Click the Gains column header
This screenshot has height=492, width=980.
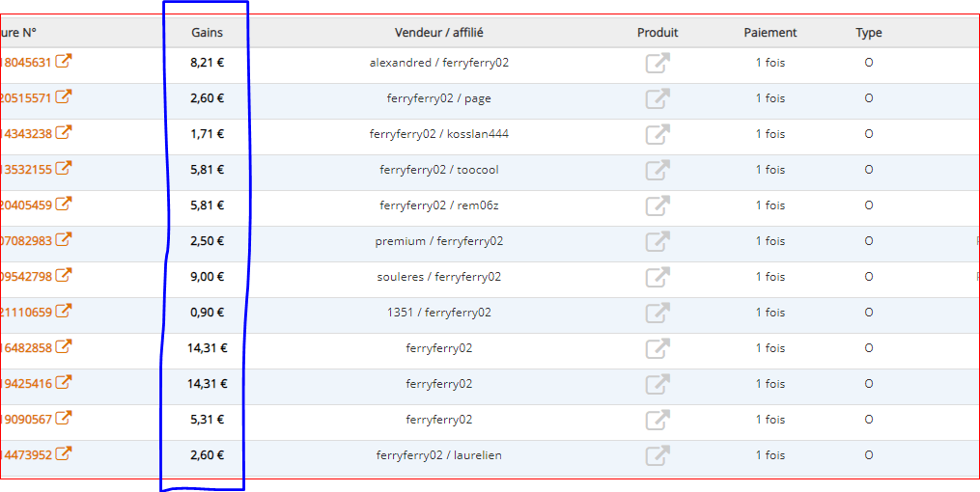(x=207, y=33)
